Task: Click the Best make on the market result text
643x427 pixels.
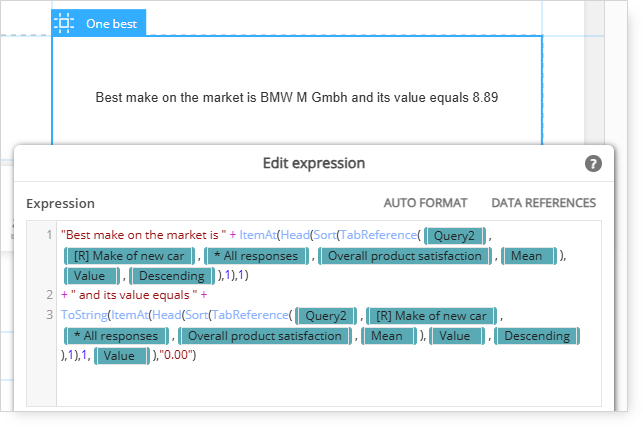Action: (x=296, y=97)
